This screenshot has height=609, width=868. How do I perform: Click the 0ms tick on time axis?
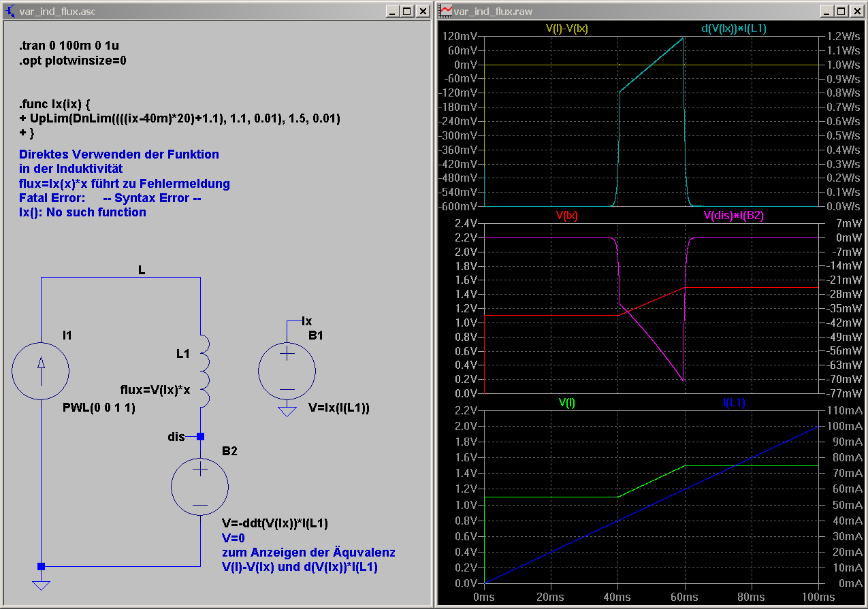(484, 597)
